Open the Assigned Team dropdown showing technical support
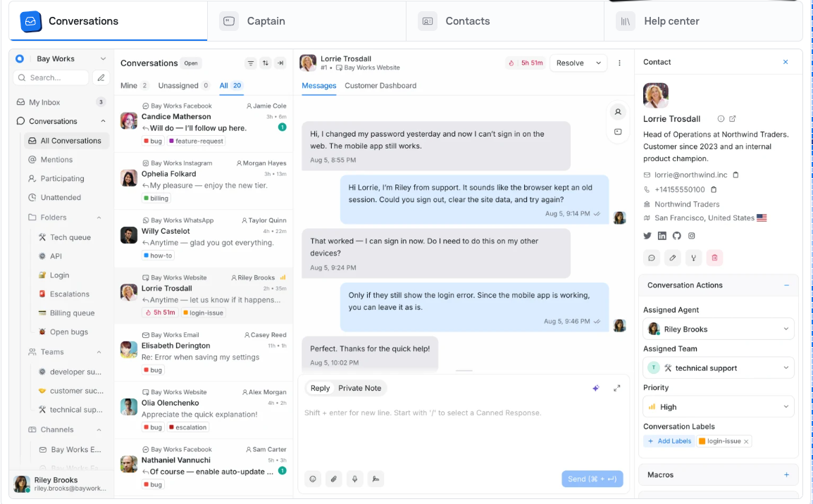The height and width of the screenshot is (504, 813). pos(718,367)
